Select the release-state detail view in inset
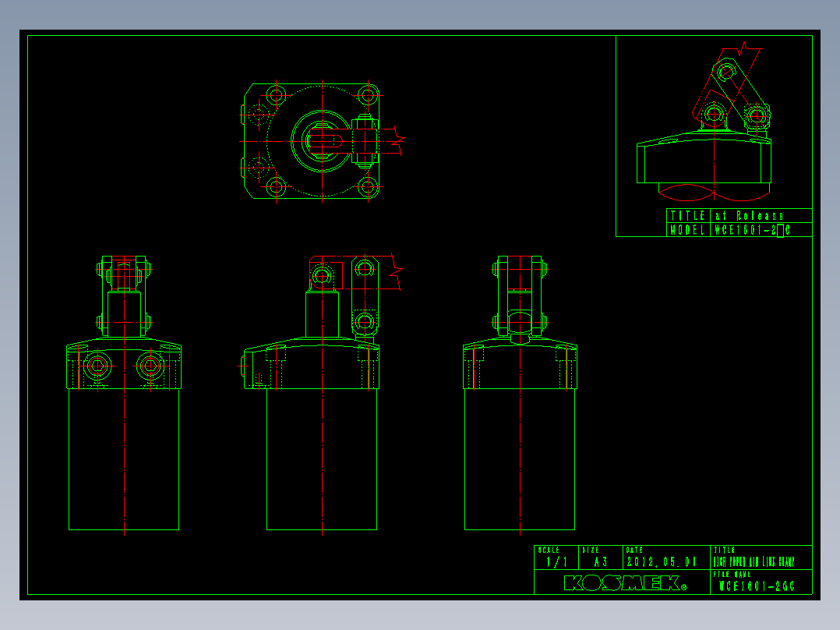 (704, 121)
